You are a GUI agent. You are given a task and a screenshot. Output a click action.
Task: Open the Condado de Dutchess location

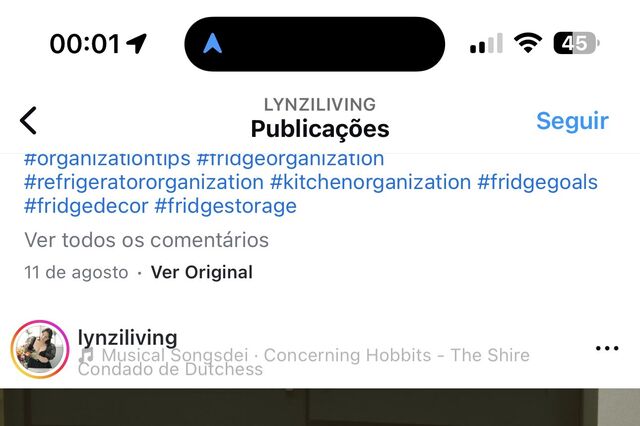171,369
